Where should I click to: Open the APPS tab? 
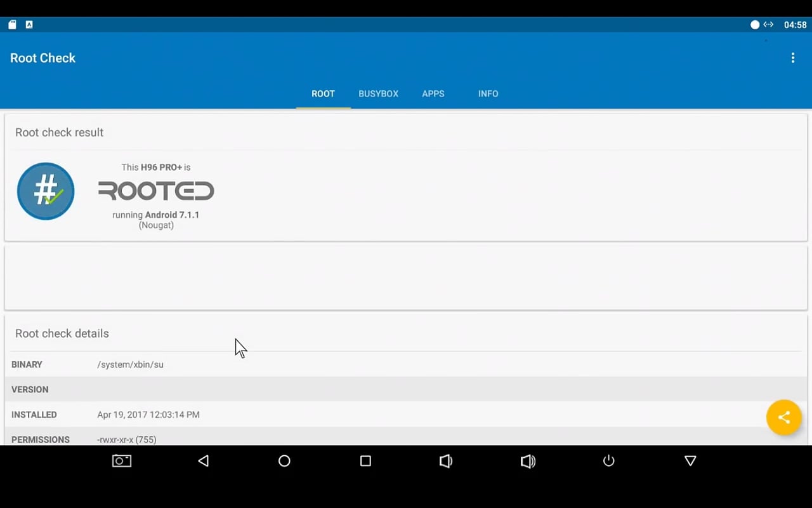click(433, 93)
